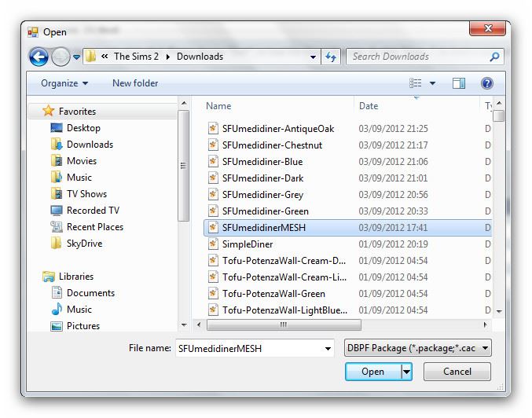This screenshot has width=532, height=418.
Task: Click the file icon for SFUmedidiner-Grey
Action: pos(213,194)
